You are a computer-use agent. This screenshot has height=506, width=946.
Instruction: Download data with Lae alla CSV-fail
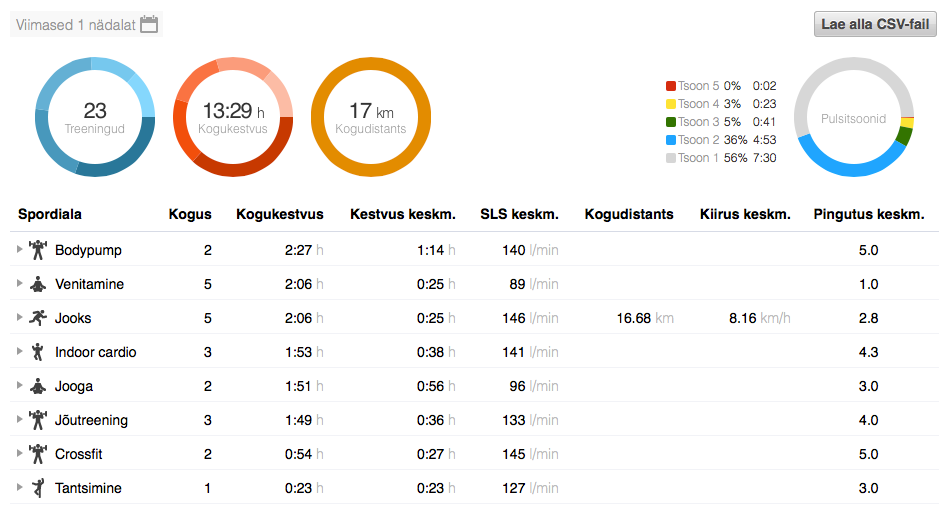point(875,25)
